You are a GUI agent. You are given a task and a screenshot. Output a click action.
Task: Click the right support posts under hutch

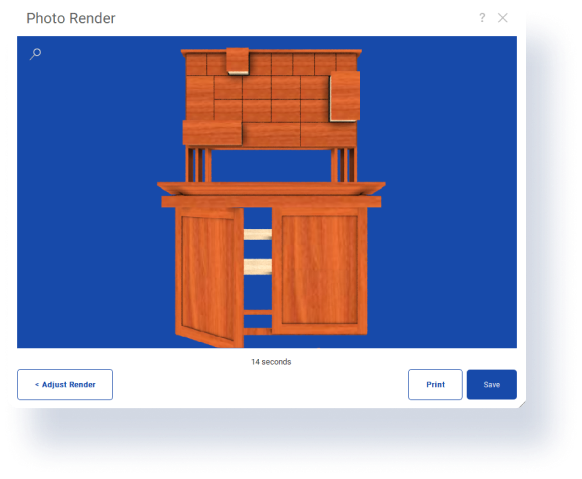click(x=344, y=165)
